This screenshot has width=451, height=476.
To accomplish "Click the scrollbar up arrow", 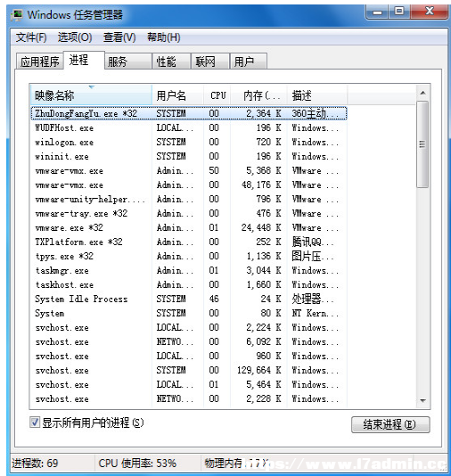I will 422,93.
